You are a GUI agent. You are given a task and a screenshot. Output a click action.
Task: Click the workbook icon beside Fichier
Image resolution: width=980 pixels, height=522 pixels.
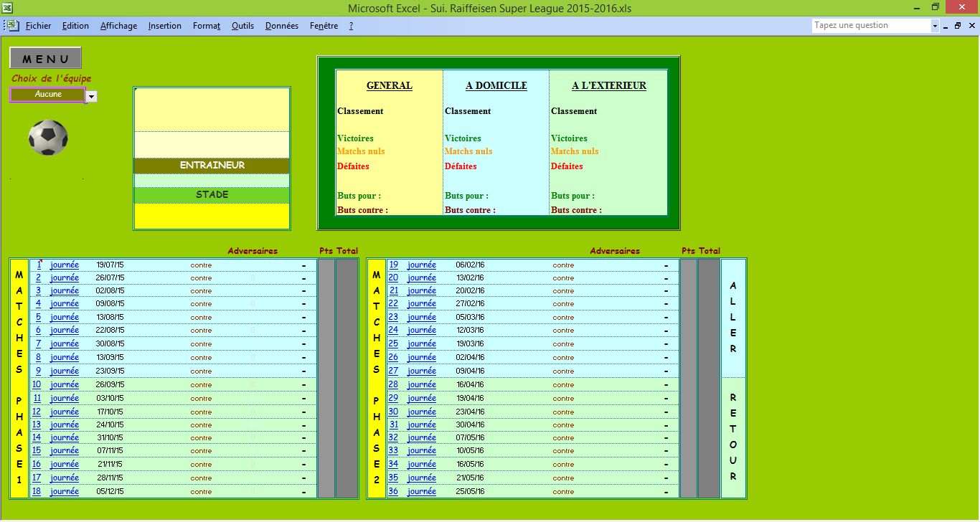pyautogui.click(x=12, y=26)
